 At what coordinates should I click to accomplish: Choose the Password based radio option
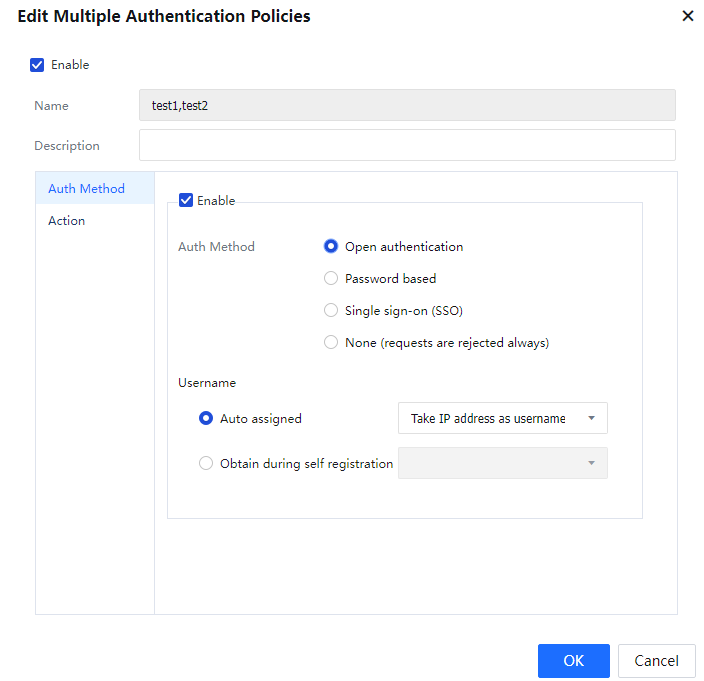331,279
